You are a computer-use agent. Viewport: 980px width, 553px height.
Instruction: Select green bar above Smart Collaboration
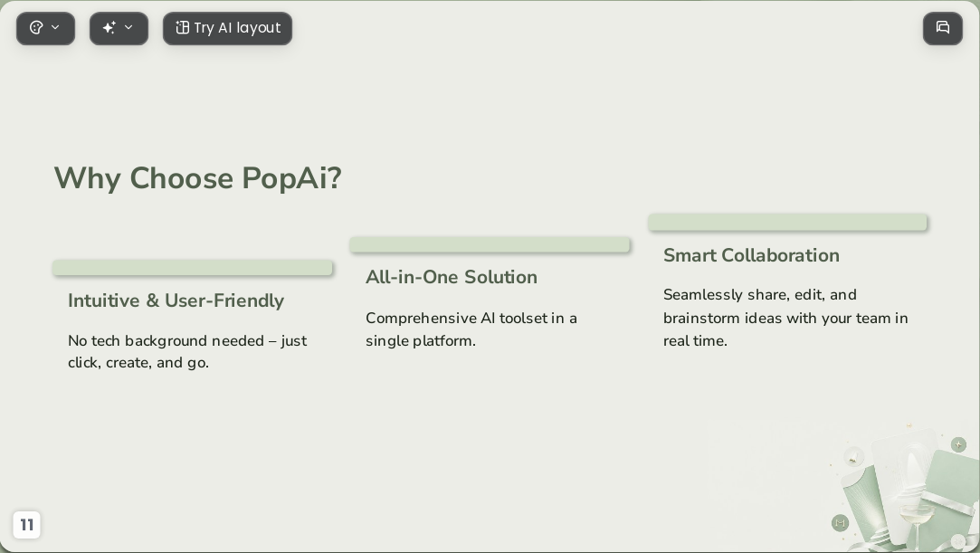click(x=787, y=222)
